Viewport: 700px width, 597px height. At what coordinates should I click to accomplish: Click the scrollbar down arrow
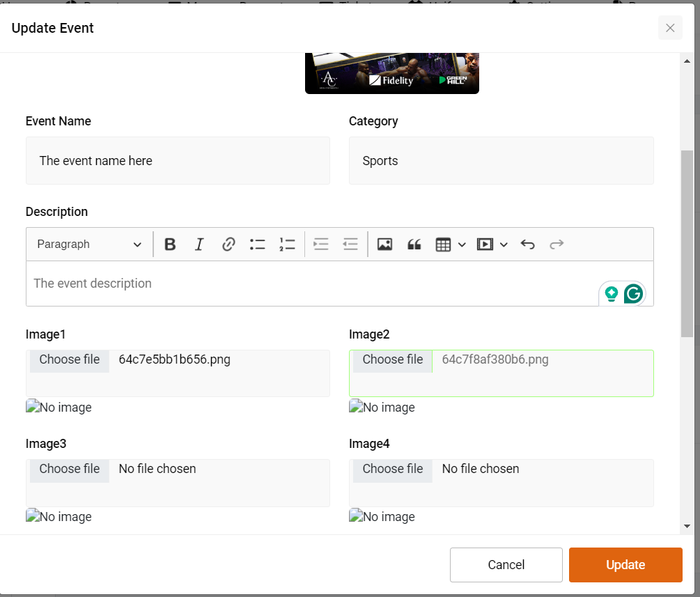pos(687,527)
